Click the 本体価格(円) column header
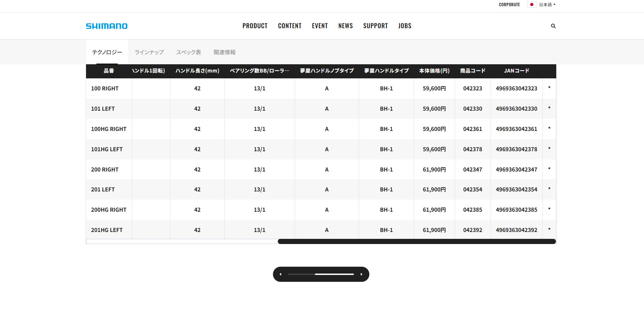 (x=434, y=71)
